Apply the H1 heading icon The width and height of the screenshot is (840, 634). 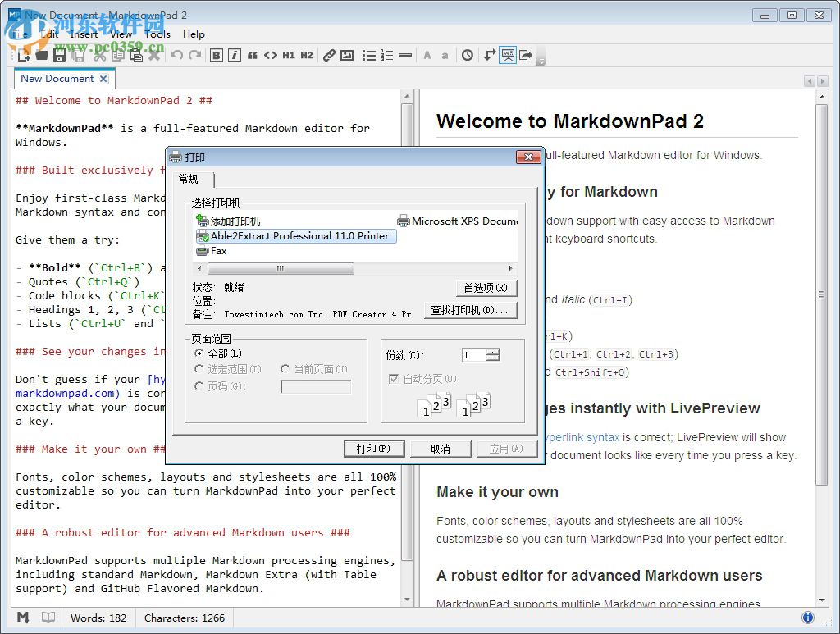click(x=288, y=55)
